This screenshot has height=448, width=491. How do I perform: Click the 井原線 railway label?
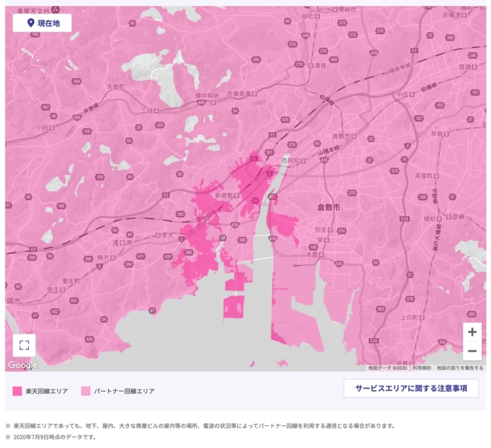[x=91, y=107]
